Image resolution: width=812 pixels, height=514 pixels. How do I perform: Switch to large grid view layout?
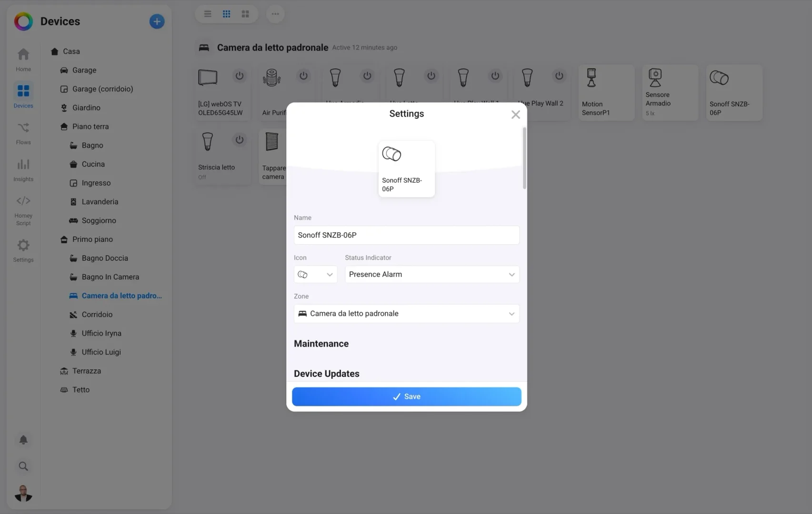245,14
